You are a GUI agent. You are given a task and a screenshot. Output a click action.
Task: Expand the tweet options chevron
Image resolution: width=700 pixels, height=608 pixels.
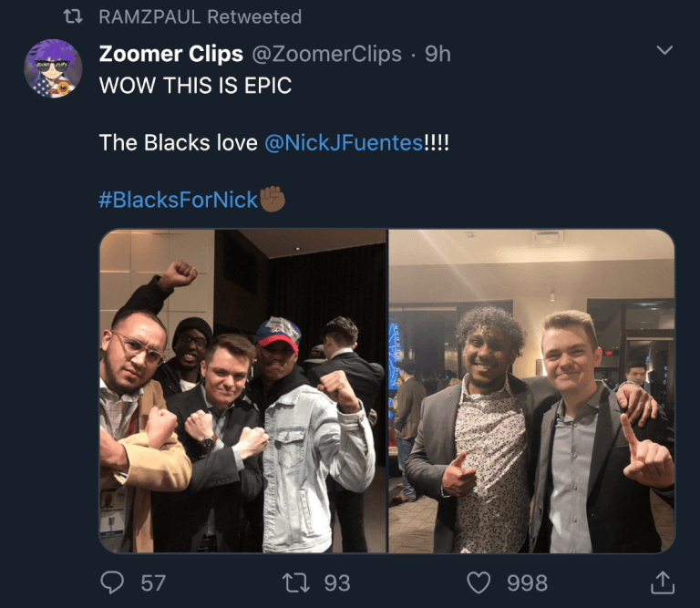(x=664, y=50)
